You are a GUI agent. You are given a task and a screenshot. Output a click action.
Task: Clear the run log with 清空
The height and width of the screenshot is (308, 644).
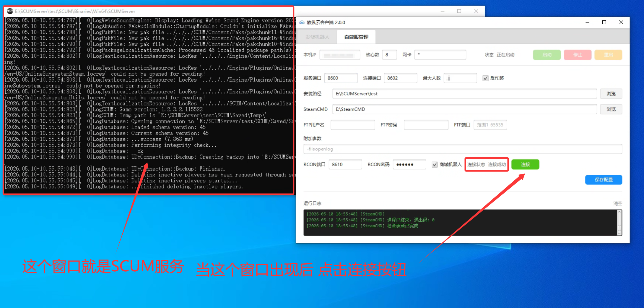pyautogui.click(x=617, y=203)
